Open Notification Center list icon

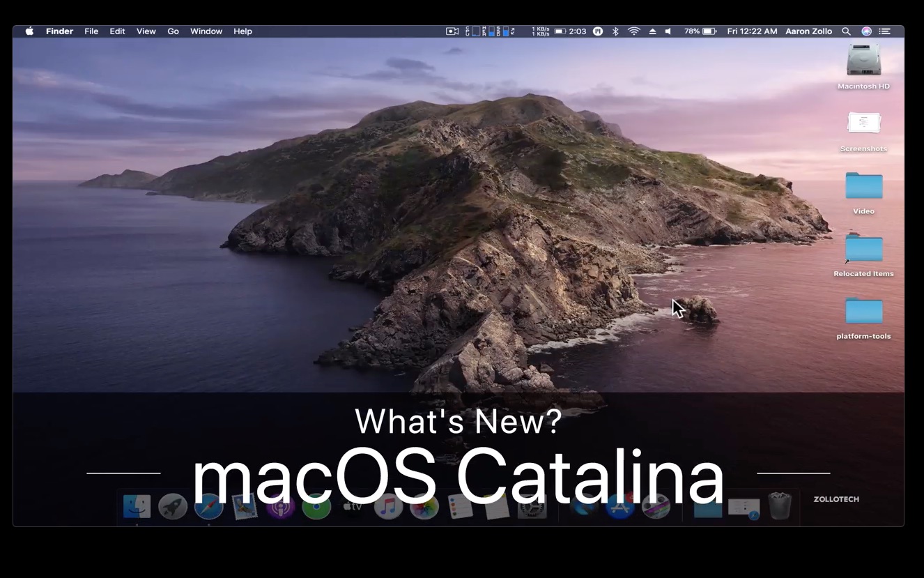click(884, 31)
